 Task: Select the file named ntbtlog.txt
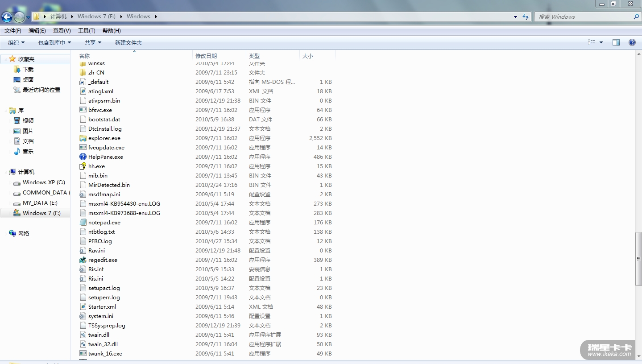[x=101, y=232]
